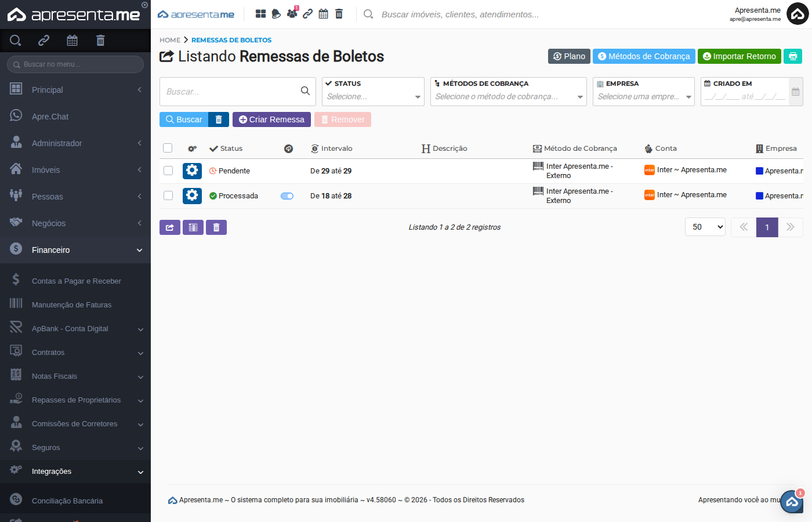Image resolution: width=812 pixels, height=522 pixels.
Task: Open Importar Retorno with the green button
Action: (x=739, y=56)
